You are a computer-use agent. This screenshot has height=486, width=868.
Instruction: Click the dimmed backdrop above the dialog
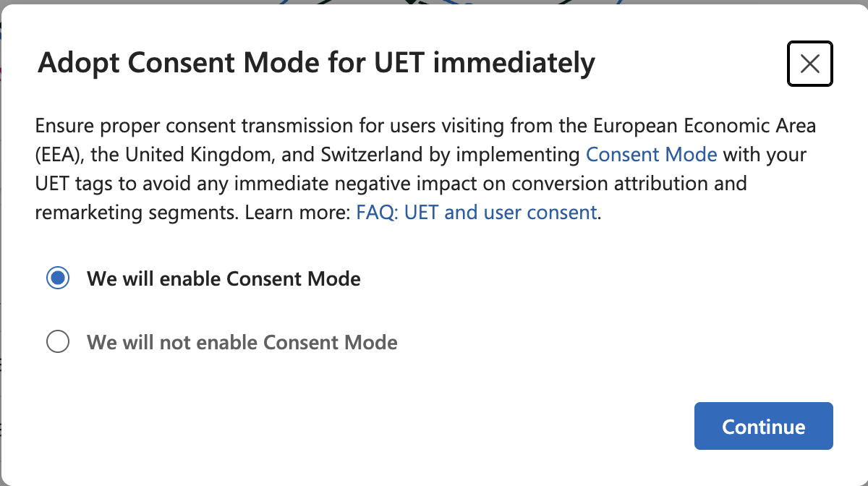click(x=434, y=2)
